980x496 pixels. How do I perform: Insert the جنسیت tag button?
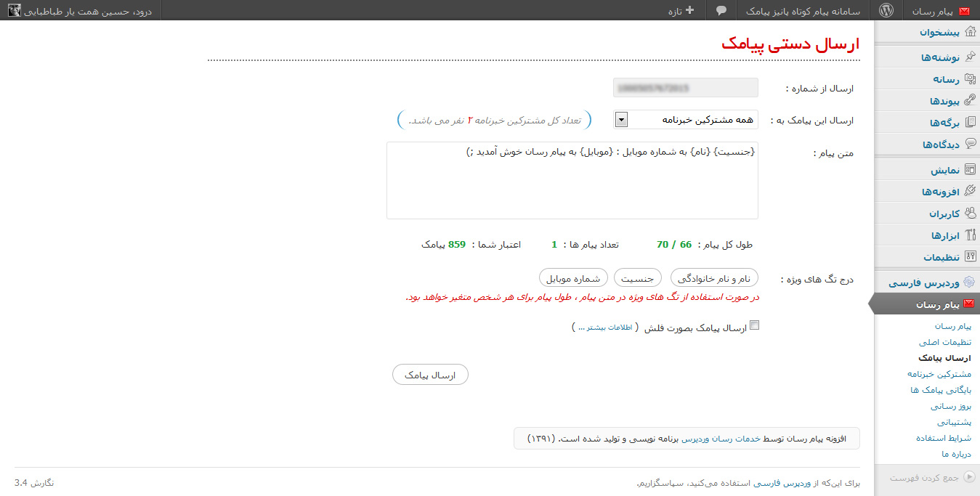tap(637, 278)
